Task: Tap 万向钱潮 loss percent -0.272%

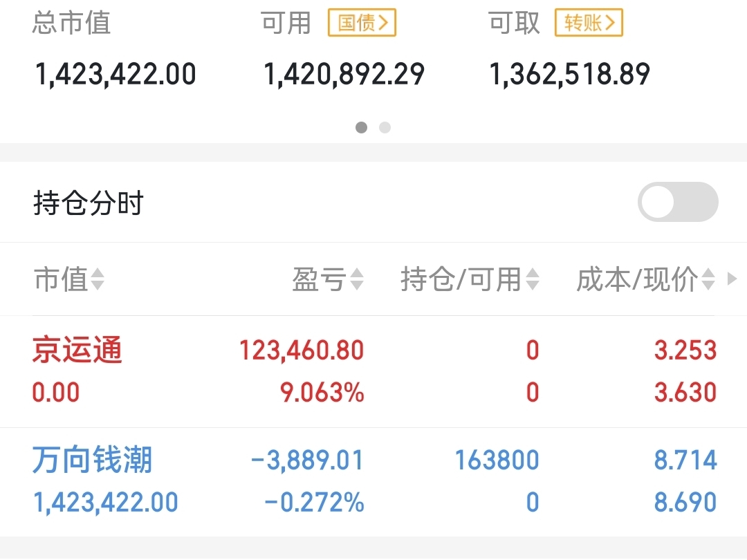Action: click(x=315, y=503)
